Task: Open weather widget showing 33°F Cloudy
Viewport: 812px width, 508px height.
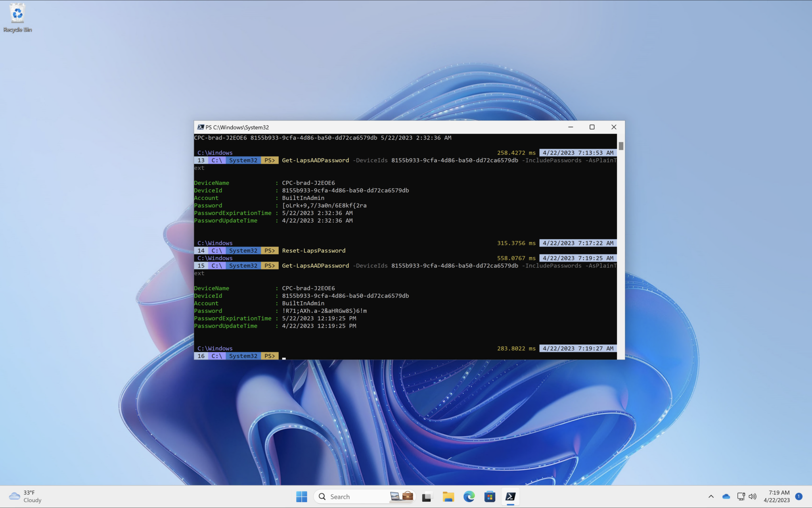Action: click(x=25, y=496)
